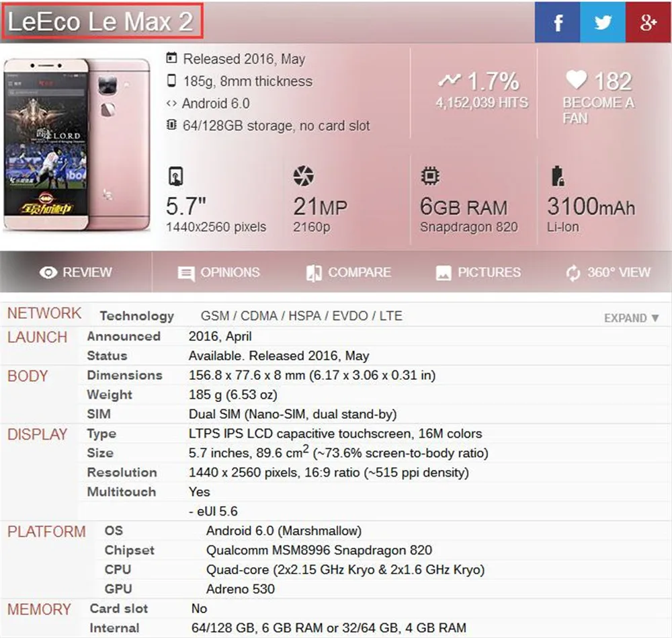Click the GPU spec label
672x638 pixels.
pyautogui.click(x=118, y=589)
